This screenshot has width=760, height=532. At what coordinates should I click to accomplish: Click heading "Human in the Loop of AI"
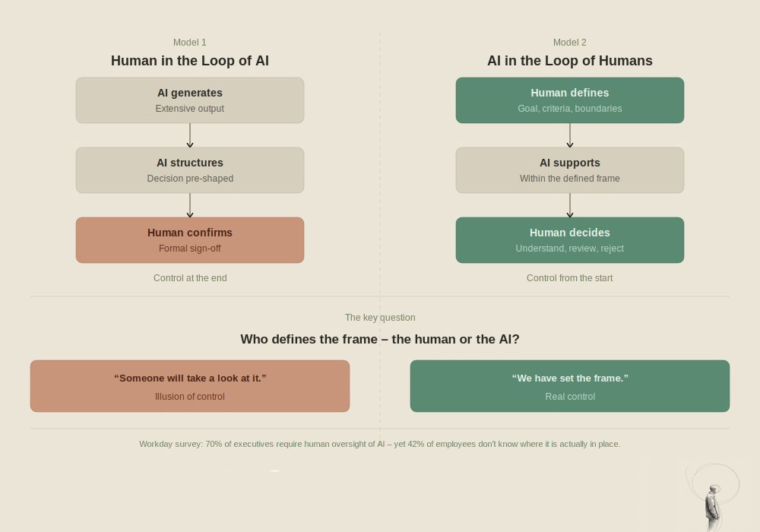point(190,61)
